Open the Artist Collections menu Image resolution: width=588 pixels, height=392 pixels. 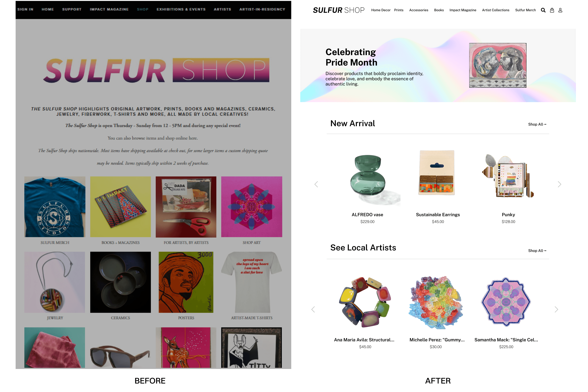click(x=495, y=10)
